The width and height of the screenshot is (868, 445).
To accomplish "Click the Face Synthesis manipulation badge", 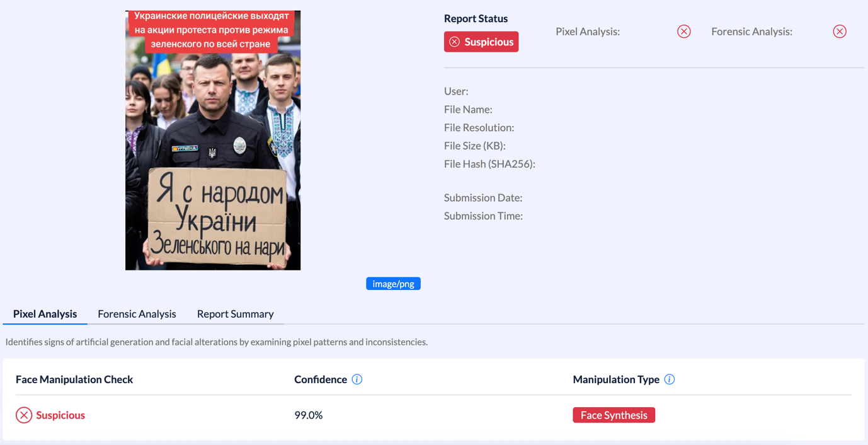I will click(614, 415).
